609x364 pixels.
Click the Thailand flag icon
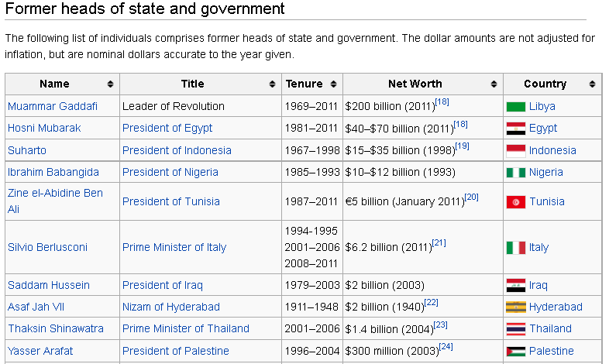[x=515, y=329]
